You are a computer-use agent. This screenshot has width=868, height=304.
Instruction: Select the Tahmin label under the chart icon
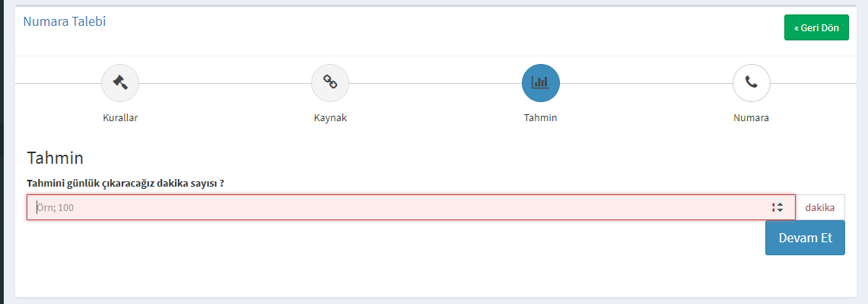540,118
